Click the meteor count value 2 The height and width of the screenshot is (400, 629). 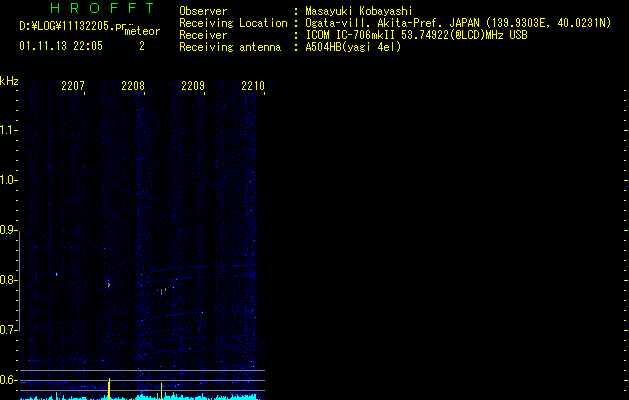pos(142,46)
